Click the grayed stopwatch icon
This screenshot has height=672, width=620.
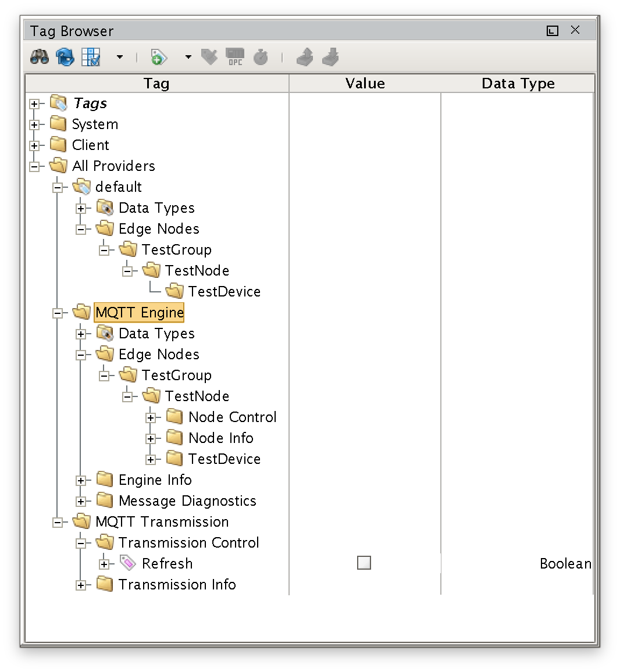(261, 57)
